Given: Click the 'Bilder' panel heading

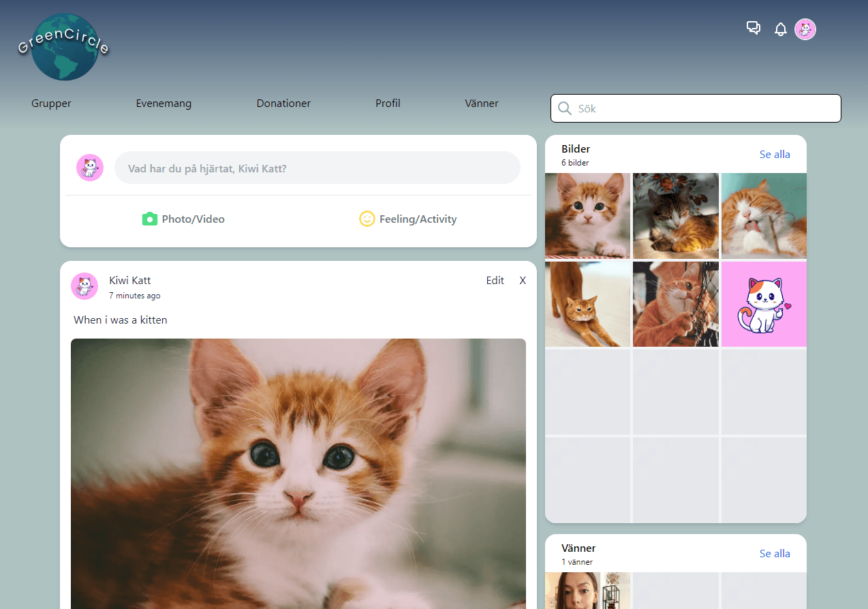Looking at the screenshot, I should [x=576, y=149].
